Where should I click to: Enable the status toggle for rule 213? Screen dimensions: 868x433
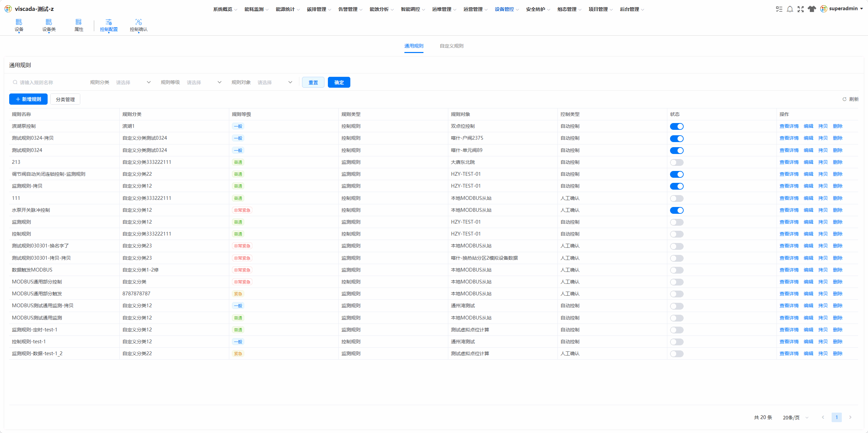click(x=677, y=162)
